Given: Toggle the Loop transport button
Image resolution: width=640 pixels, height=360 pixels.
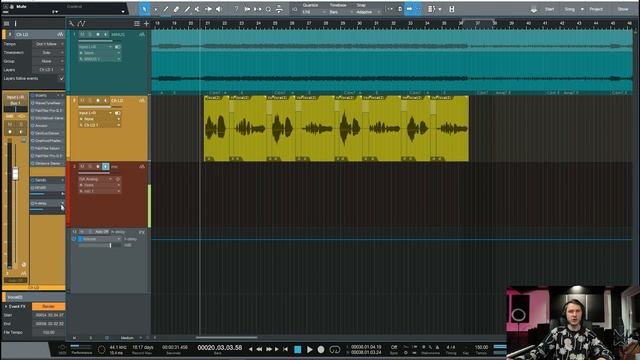Looking at the screenshot, I should pos(335,349).
